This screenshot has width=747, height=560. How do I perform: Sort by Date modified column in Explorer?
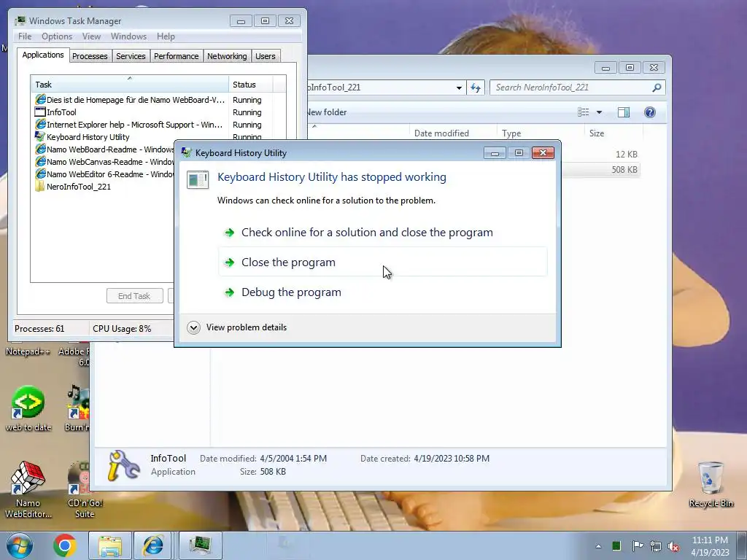453,133
